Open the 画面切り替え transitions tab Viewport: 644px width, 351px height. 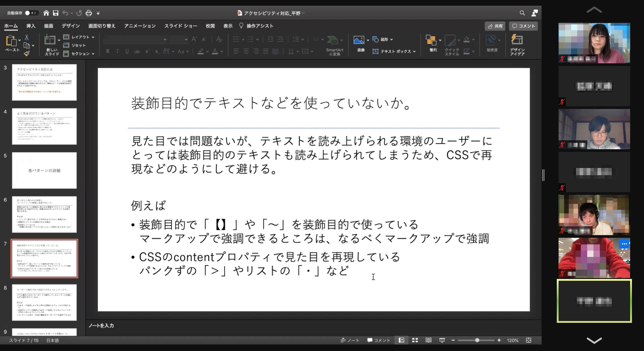pyautogui.click(x=102, y=26)
